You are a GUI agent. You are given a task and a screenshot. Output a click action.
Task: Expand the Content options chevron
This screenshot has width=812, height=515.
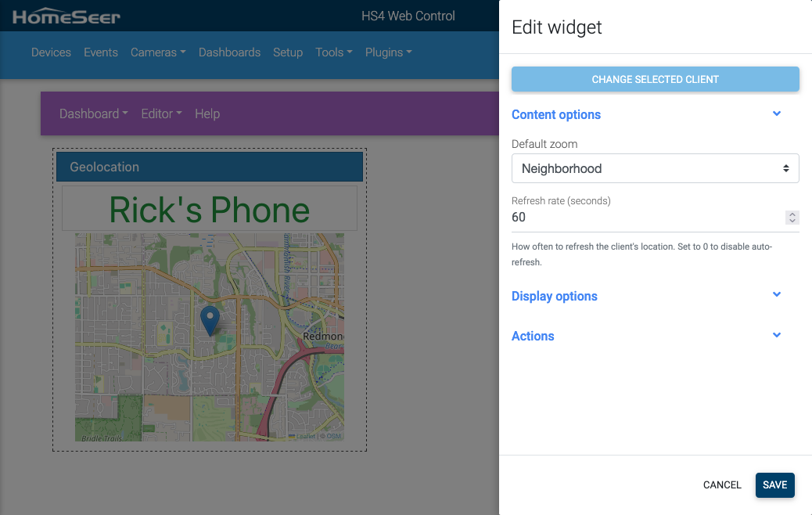776,113
